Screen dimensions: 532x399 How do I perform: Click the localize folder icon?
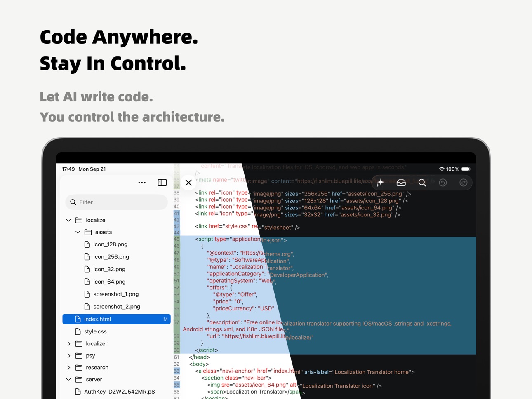(x=79, y=220)
